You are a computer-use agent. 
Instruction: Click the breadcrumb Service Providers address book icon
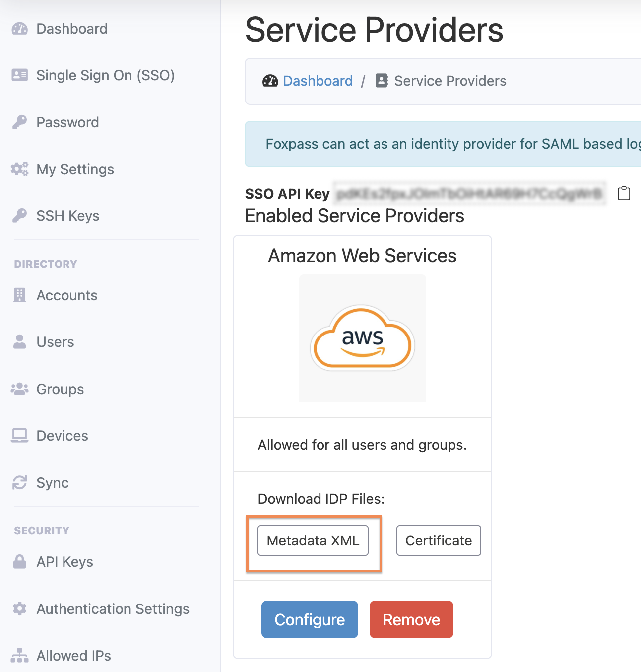tap(382, 81)
